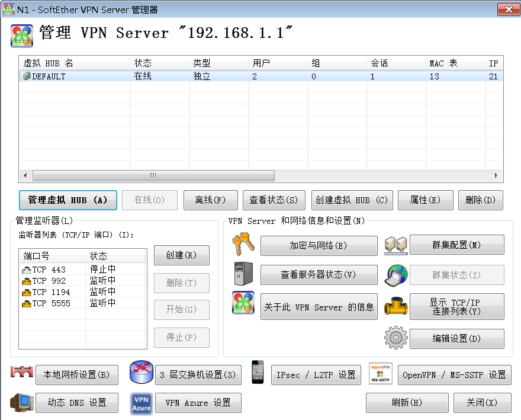Click the 用户 column header

point(278,63)
